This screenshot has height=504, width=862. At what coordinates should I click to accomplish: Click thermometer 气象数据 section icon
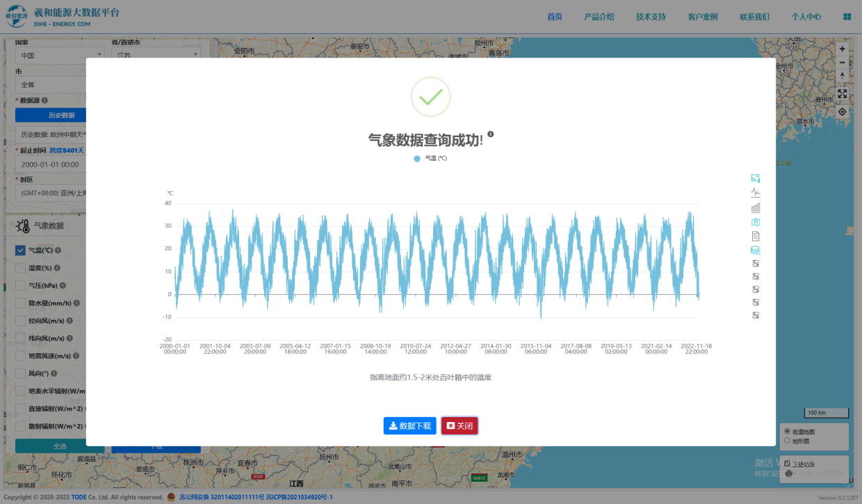point(22,226)
